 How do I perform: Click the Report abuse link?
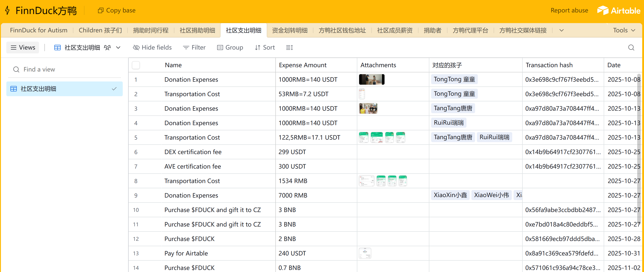point(569,10)
